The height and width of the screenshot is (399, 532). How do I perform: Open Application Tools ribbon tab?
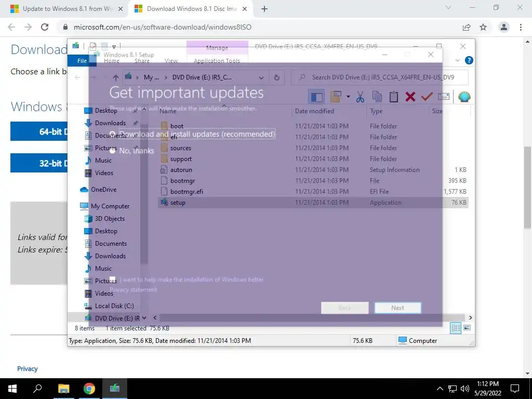(217, 61)
